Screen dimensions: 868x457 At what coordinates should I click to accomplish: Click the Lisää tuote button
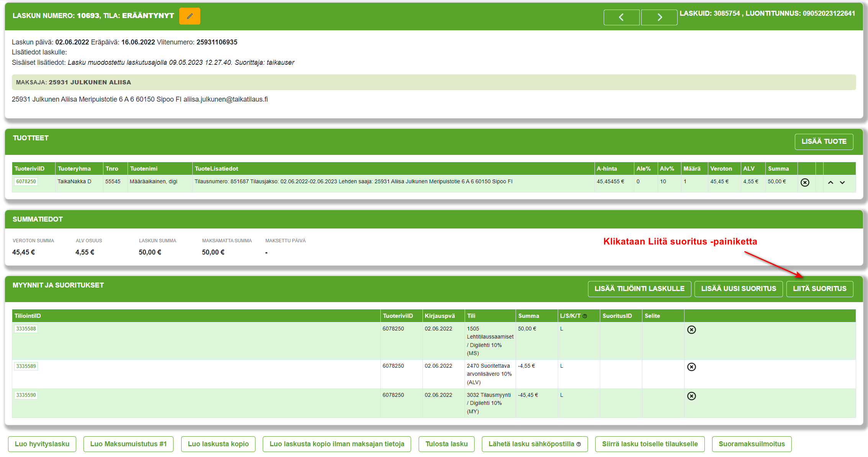point(824,141)
